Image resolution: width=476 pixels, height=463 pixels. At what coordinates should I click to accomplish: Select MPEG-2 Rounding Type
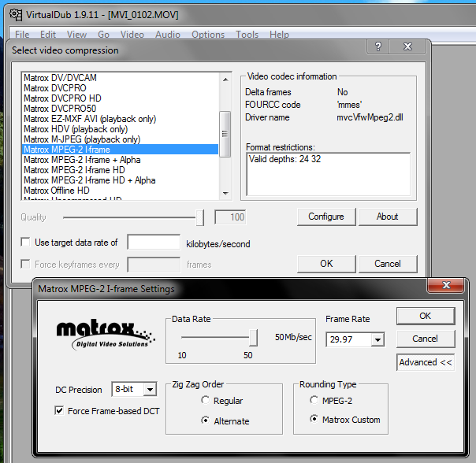(314, 400)
